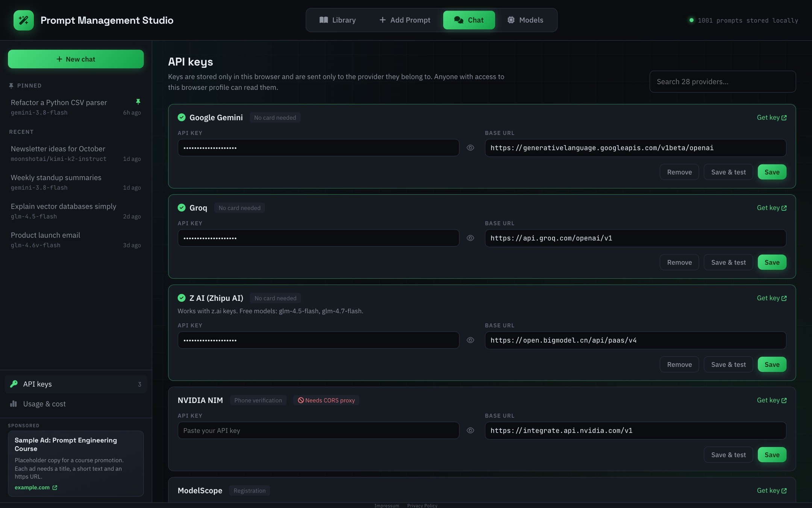Click the green check icon beside Z AI
The height and width of the screenshot is (508, 812).
tap(182, 298)
